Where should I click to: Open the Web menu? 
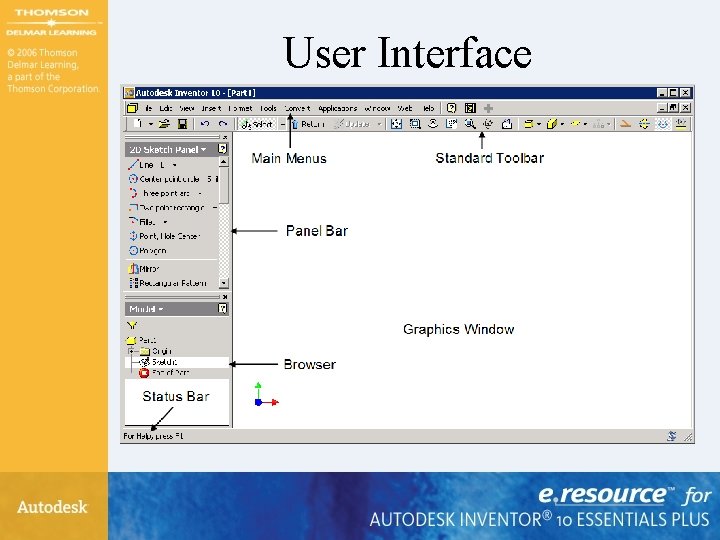click(405, 108)
